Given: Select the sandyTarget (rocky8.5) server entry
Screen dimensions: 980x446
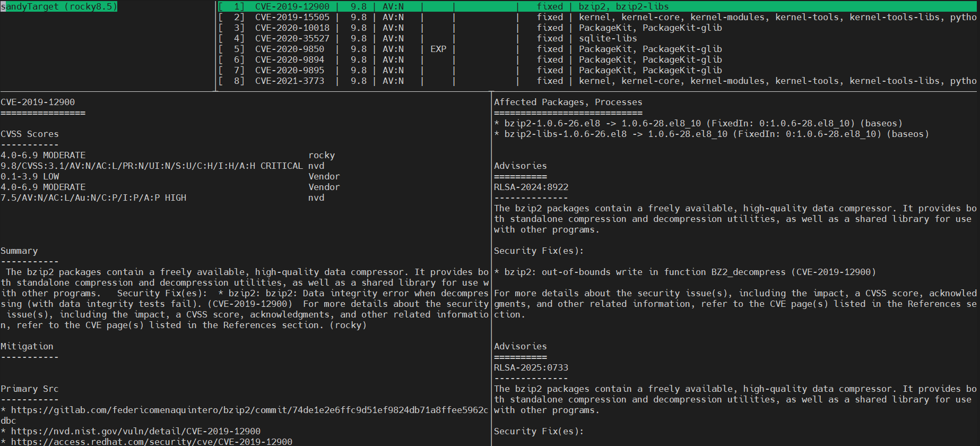Looking at the screenshot, I should [59, 6].
